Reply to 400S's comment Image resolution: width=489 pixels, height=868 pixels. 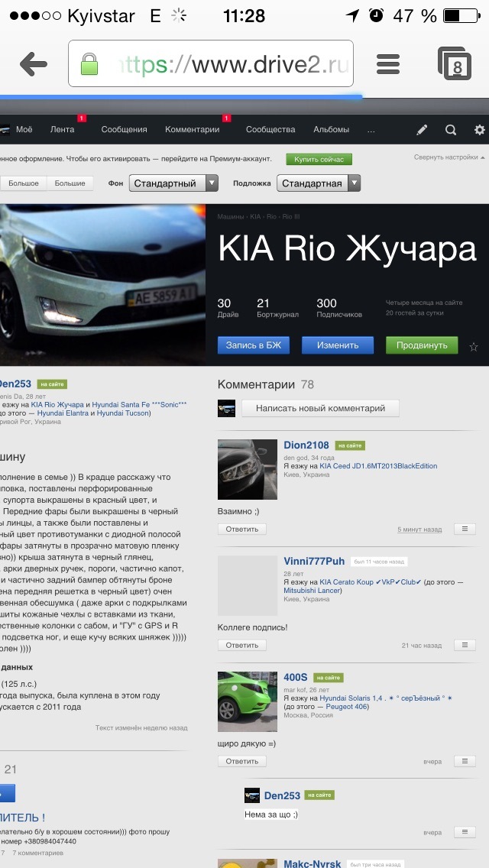click(242, 762)
